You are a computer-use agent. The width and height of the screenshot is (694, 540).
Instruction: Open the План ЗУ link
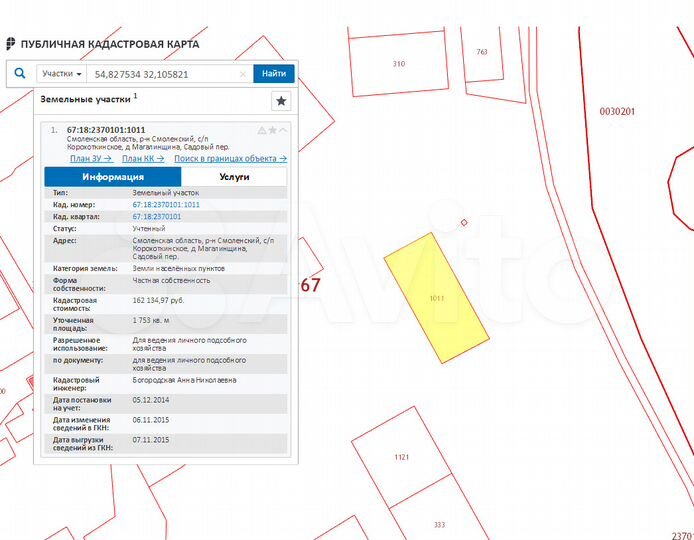90,158
